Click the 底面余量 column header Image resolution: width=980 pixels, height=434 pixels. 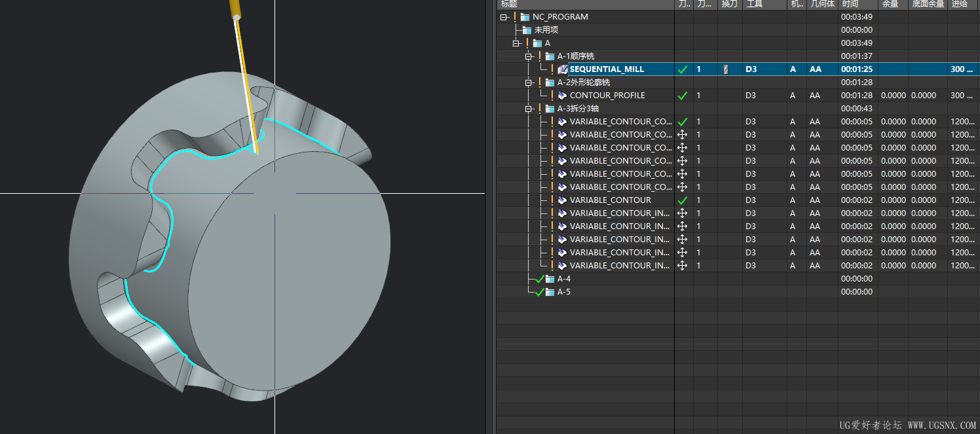[928, 5]
